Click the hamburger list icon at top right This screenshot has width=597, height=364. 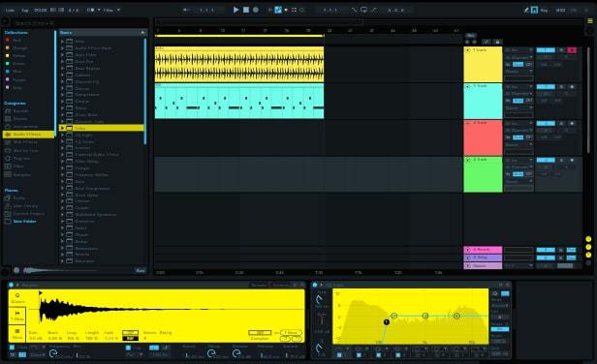click(x=590, y=21)
